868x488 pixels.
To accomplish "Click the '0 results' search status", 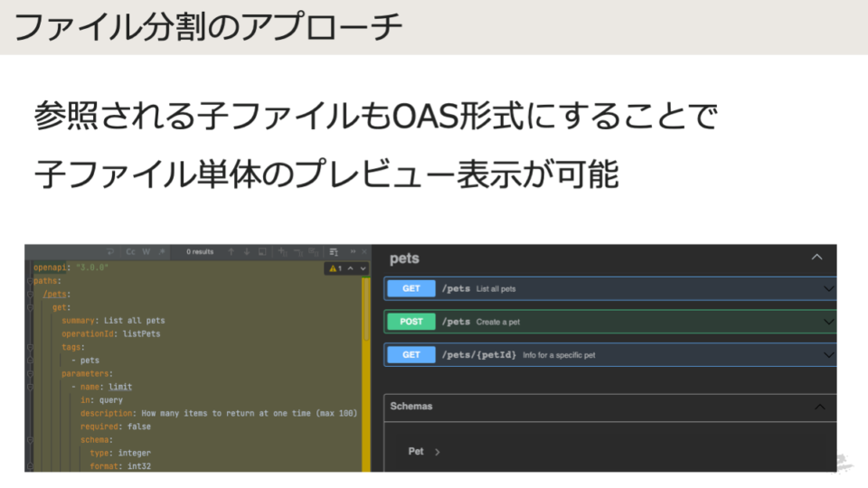I will (200, 252).
